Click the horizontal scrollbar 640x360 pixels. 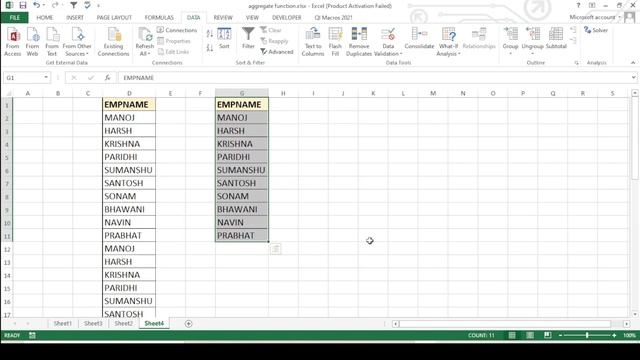pos(505,324)
